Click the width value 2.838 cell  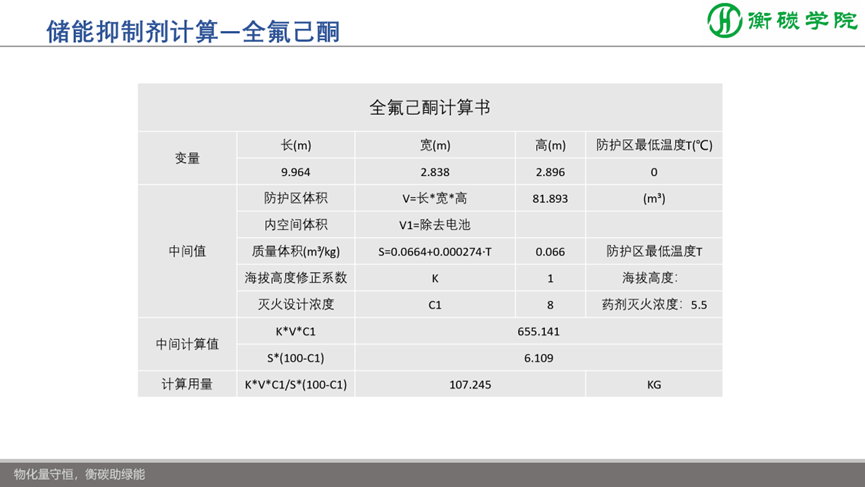pyautogui.click(x=435, y=172)
